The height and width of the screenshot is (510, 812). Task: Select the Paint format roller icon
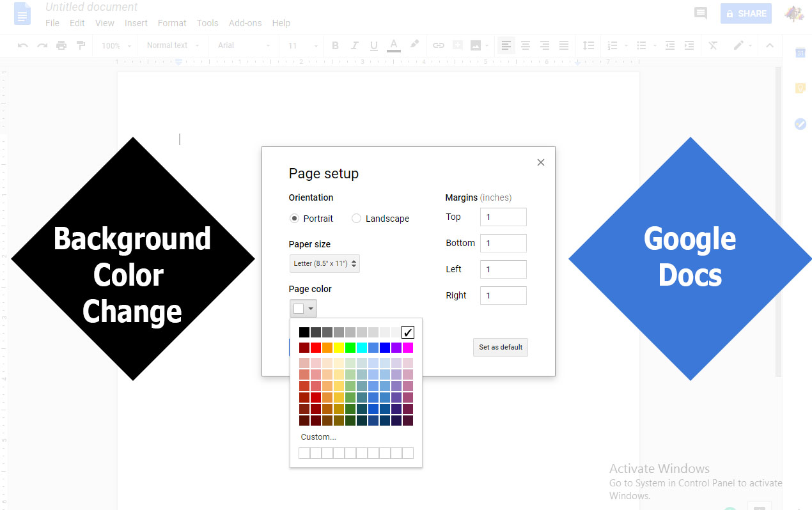click(x=81, y=45)
